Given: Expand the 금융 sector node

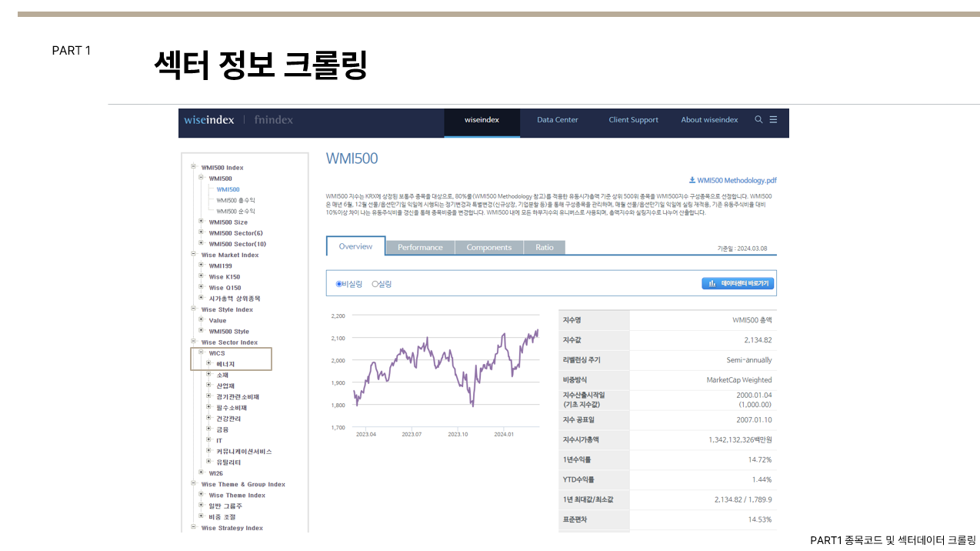Looking at the screenshot, I should tap(208, 429).
